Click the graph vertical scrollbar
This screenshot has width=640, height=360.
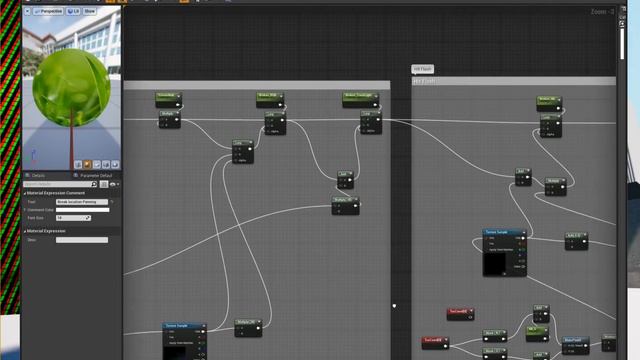[622, 45]
